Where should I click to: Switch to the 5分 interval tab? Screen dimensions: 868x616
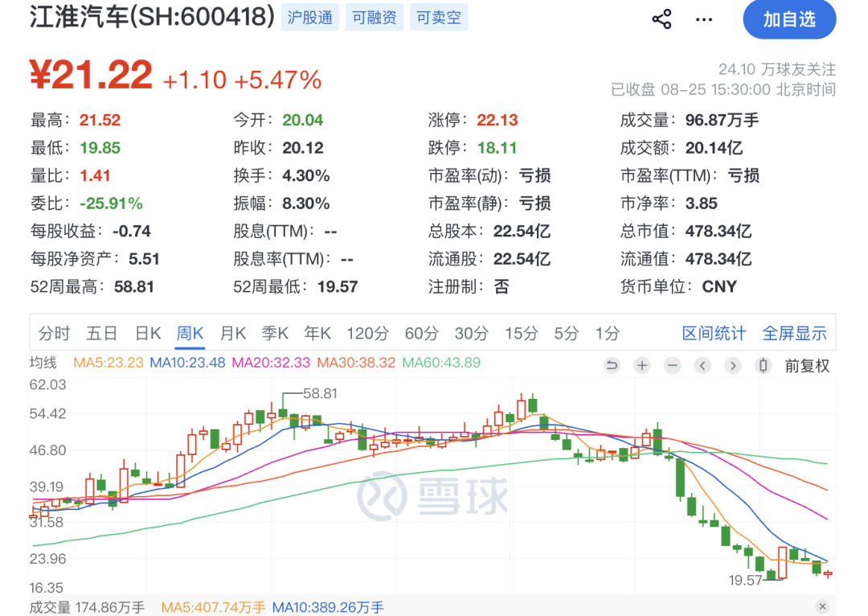(567, 334)
